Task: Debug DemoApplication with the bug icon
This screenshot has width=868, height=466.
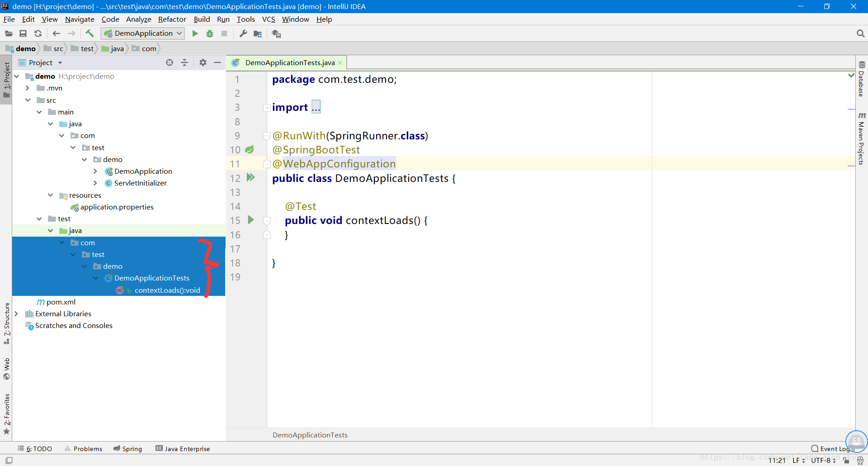Action: pos(210,33)
